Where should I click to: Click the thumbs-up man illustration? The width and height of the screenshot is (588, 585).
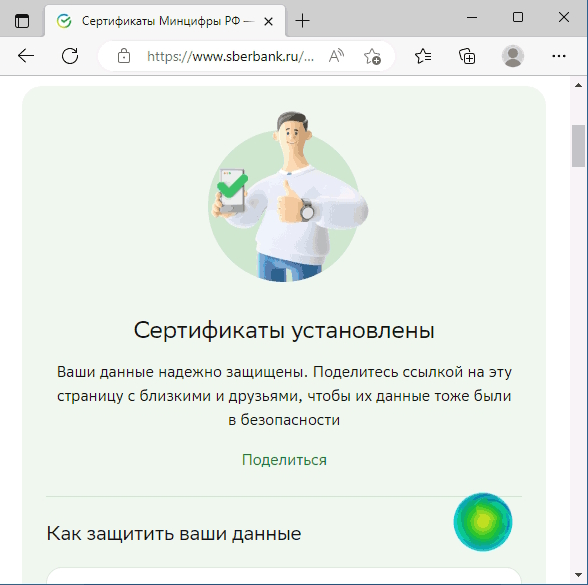pyautogui.click(x=288, y=196)
